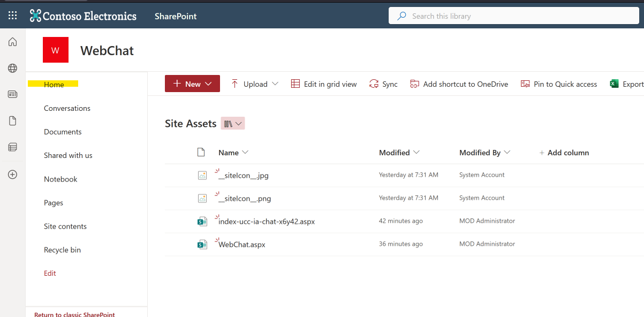Go to Home in site navigation
The height and width of the screenshot is (317, 644).
coord(54,85)
